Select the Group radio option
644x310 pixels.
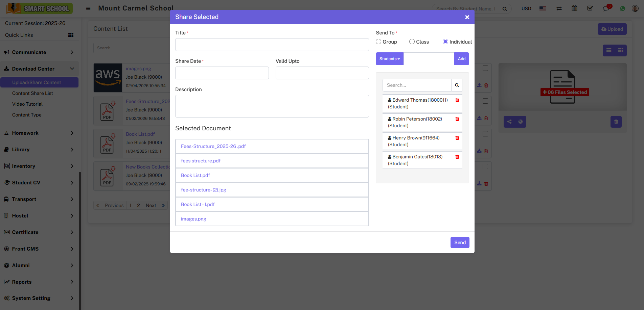[x=378, y=42]
